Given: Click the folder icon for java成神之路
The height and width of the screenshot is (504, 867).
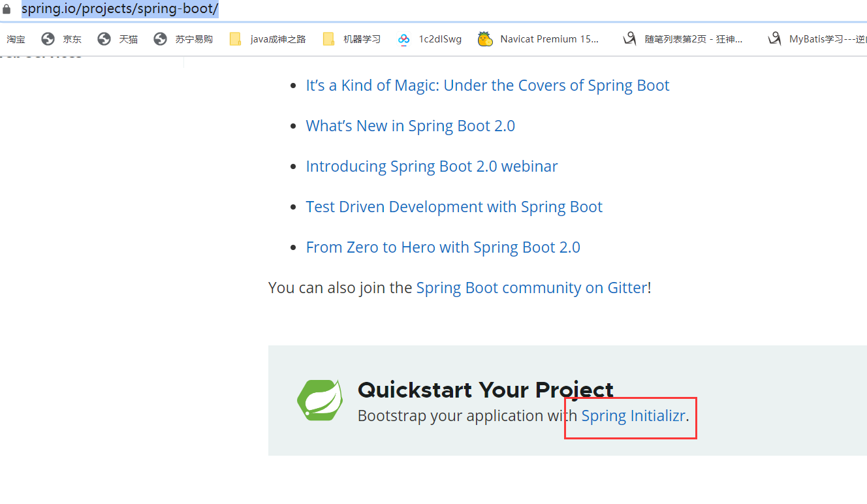Looking at the screenshot, I should (x=236, y=39).
